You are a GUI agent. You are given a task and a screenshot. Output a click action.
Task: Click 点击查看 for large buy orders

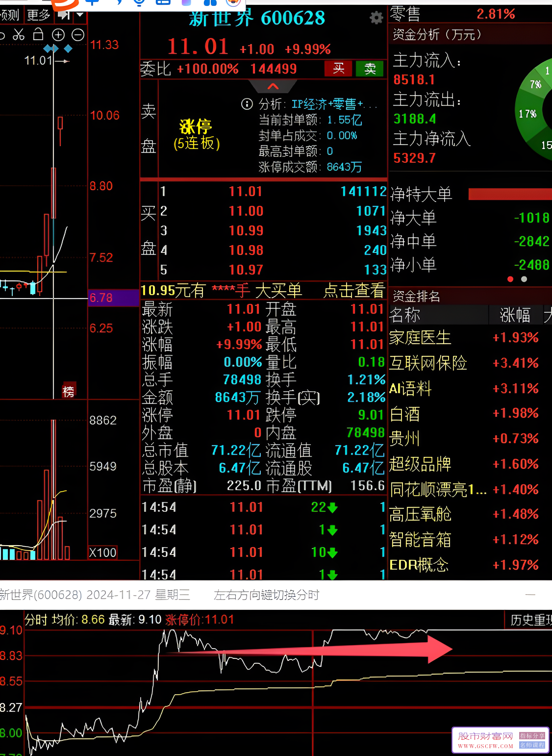[x=354, y=291]
